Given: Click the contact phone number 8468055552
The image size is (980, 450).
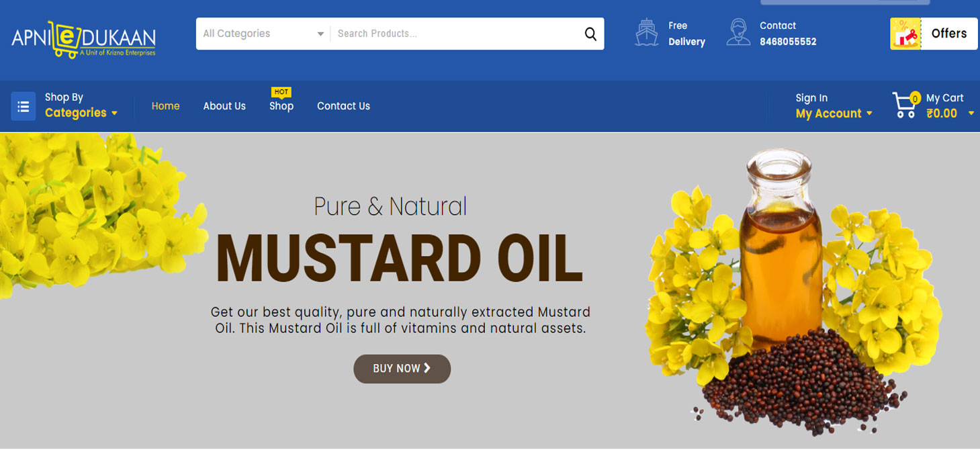Looking at the screenshot, I should [x=788, y=42].
